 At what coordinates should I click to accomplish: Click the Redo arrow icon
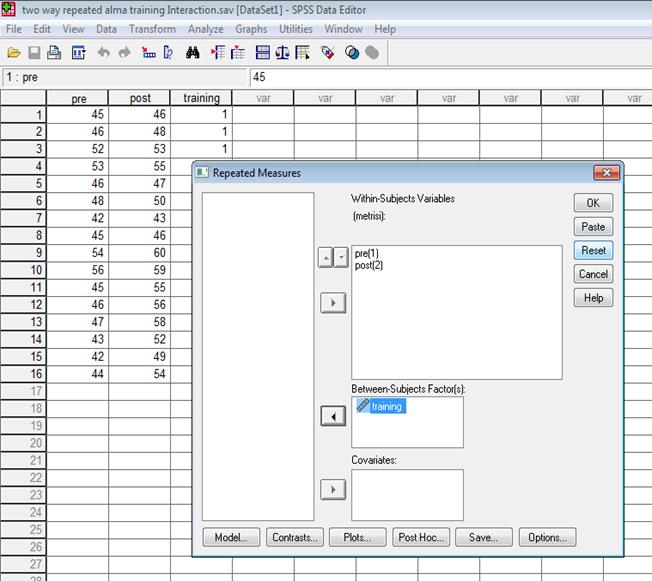(124, 53)
